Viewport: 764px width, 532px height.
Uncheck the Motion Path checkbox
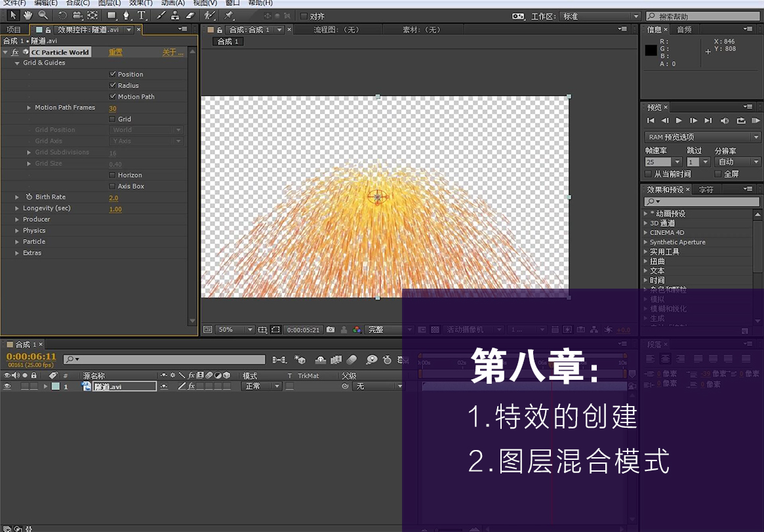(113, 96)
